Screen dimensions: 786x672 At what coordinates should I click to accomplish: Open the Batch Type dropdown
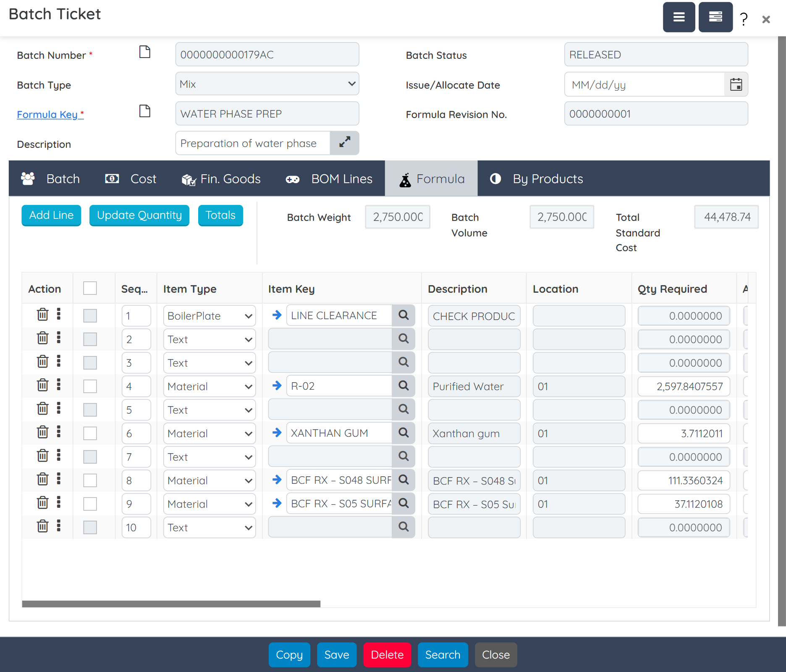coord(267,84)
